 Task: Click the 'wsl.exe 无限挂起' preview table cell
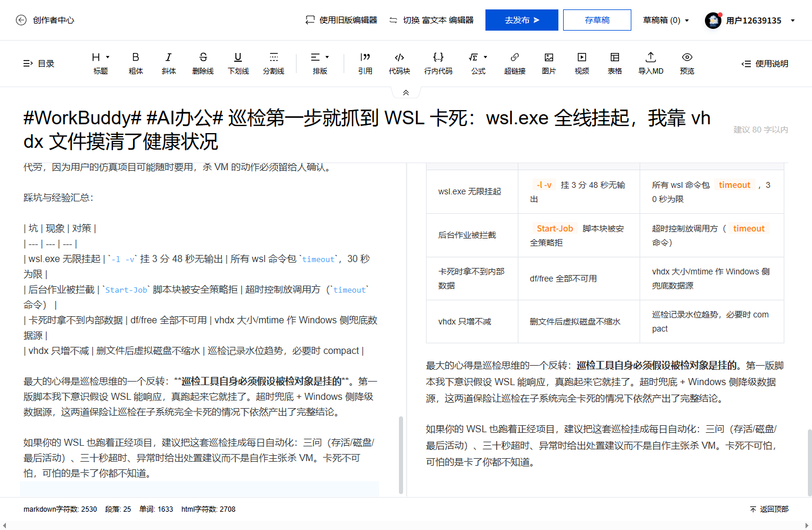(472, 191)
